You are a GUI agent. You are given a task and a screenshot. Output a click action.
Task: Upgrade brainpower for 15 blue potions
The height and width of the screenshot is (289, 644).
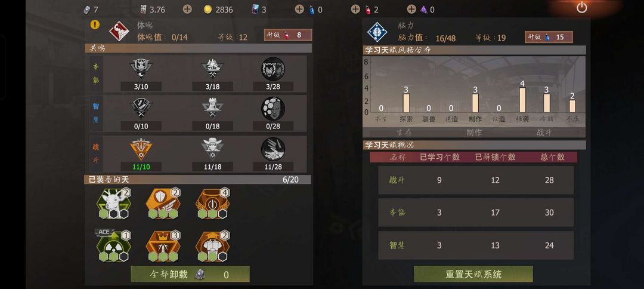(x=549, y=37)
